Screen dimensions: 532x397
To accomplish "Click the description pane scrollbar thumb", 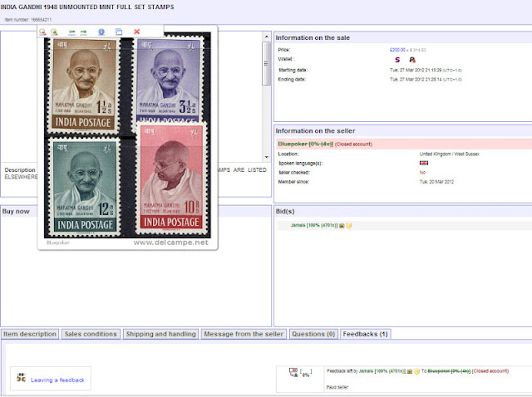I will tap(266, 63).
